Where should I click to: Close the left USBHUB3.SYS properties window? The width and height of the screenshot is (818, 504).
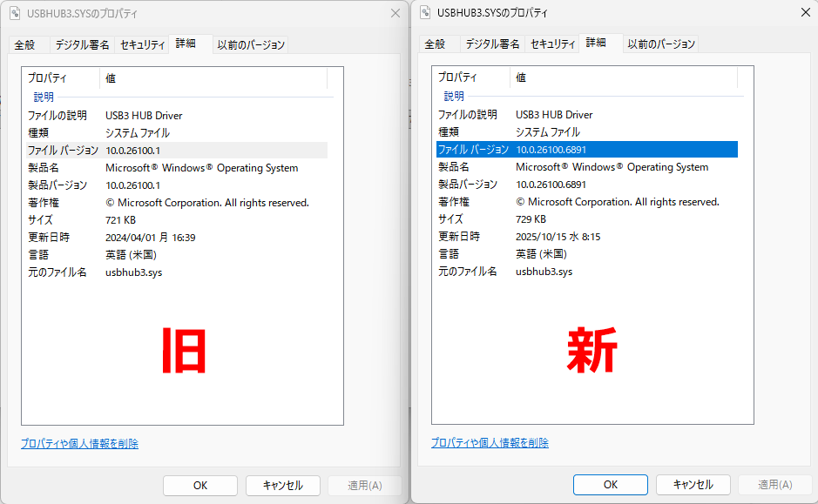395,13
